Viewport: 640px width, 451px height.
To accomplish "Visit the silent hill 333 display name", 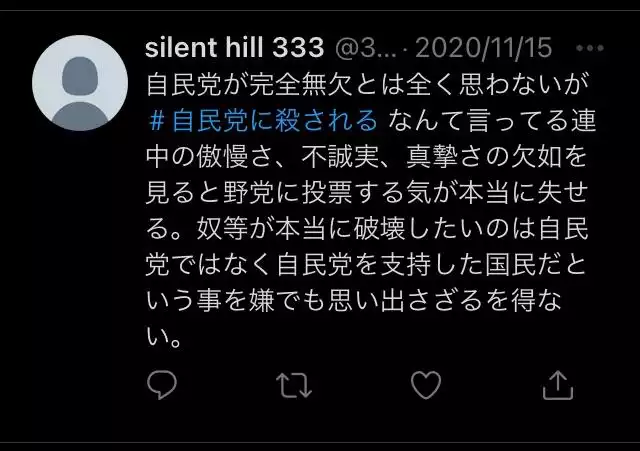I will click(235, 47).
